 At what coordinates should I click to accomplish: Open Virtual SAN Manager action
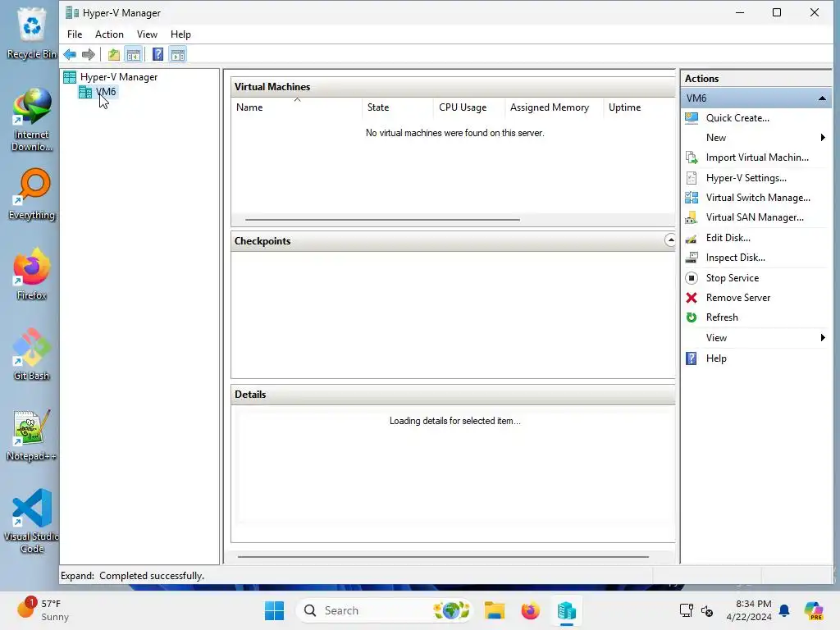755,217
